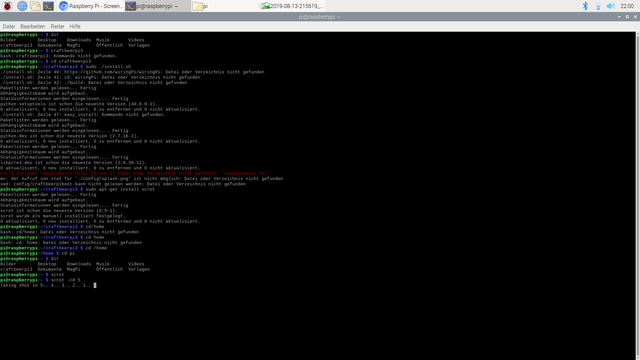640x360 pixels.
Task: Click the 'cd /home' command line
Action: point(53,248)
